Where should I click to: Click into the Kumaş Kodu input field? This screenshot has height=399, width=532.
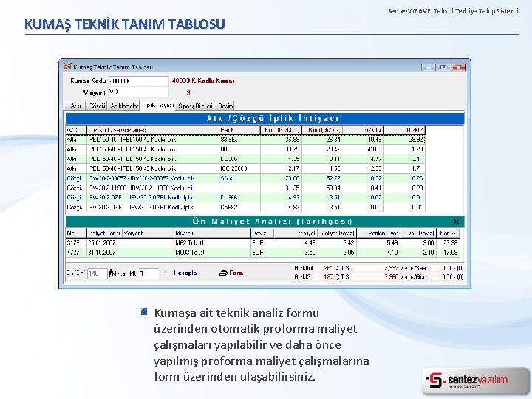(x=138, y=81)
